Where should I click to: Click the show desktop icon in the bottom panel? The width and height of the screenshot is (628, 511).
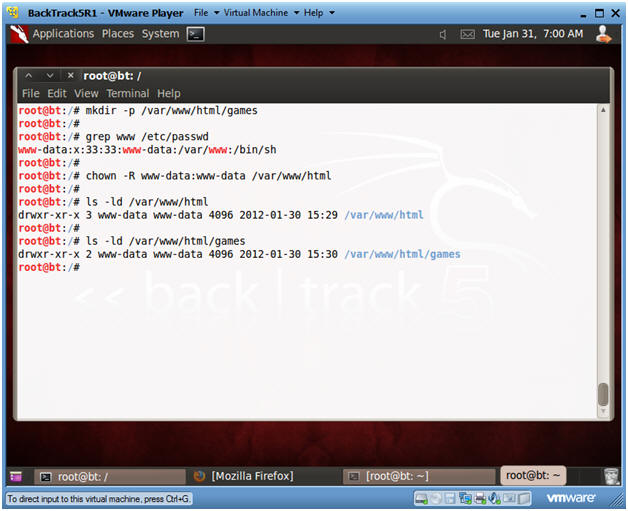[16, 477]
